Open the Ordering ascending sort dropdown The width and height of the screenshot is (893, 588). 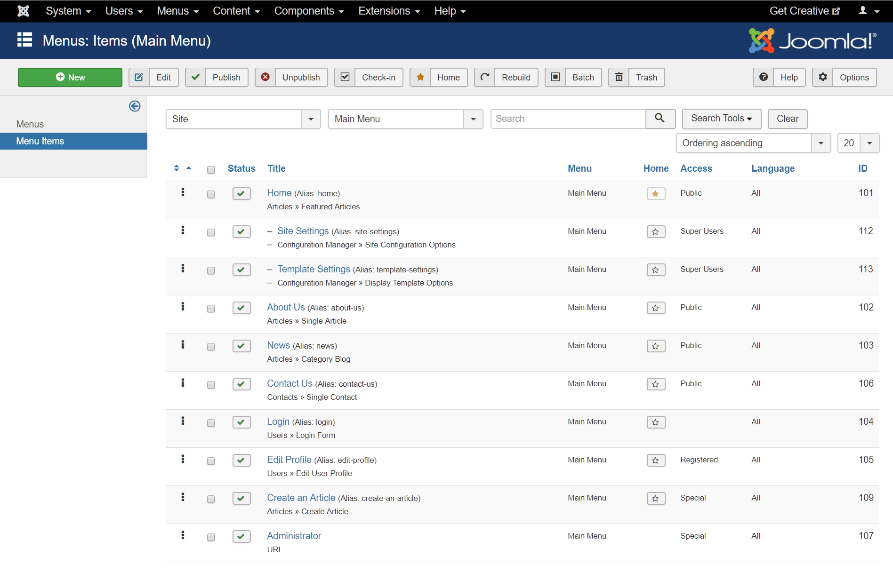[x=753, y=143]
